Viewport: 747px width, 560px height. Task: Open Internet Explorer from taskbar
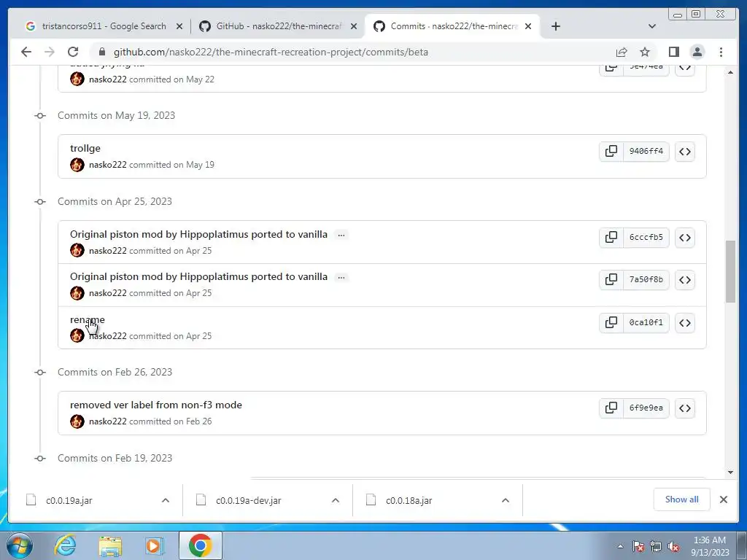[65, 545]
